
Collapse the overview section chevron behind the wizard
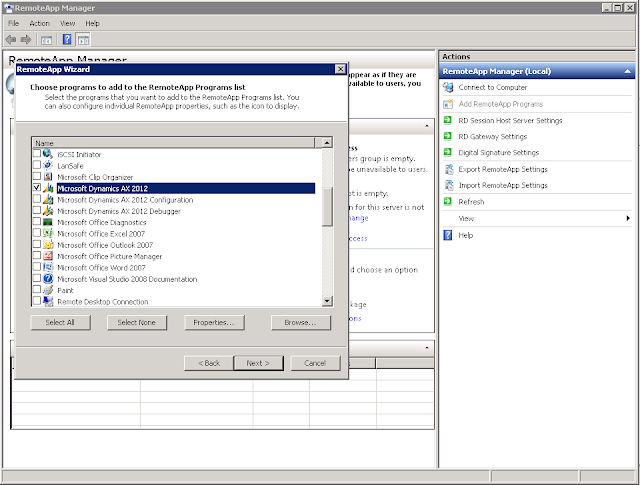(427, 126)
